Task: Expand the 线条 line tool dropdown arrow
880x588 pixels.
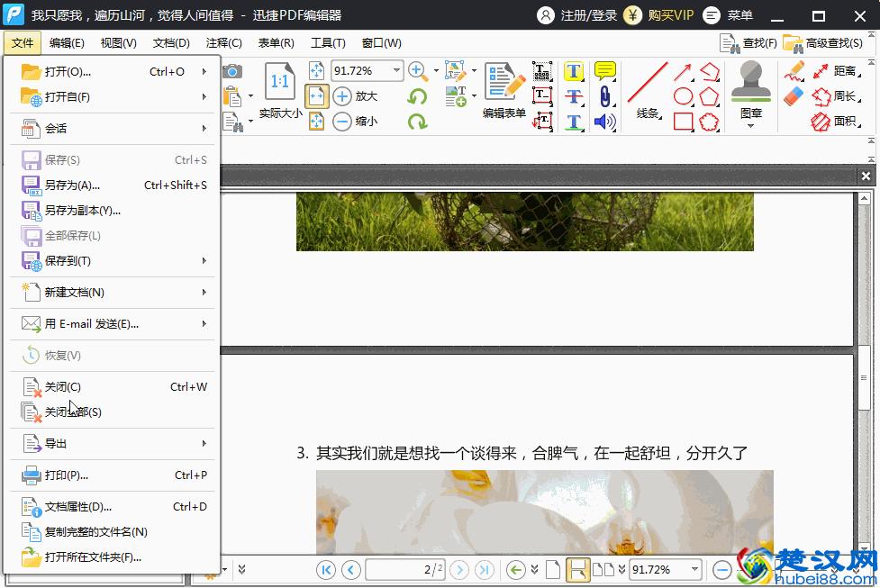Action: [660, 116]
